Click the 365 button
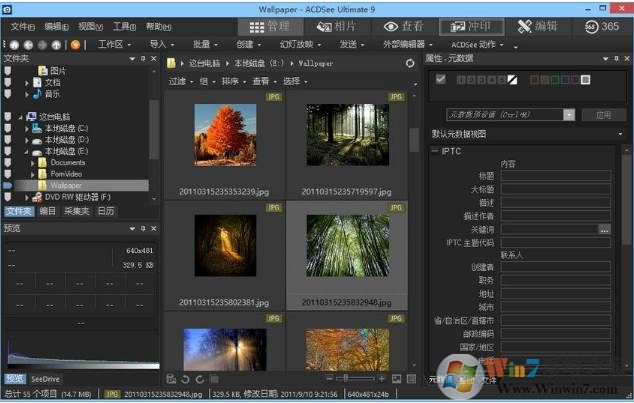 pyautogui.click(x=602, y=26)
